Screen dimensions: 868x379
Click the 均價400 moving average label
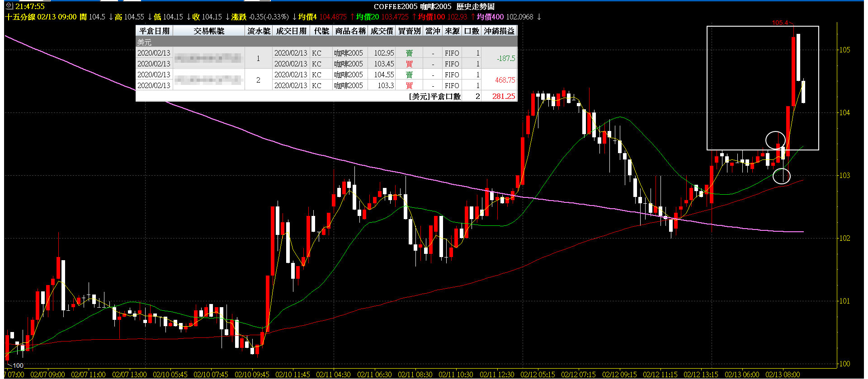pyautogui.click(x=490, y=17)
